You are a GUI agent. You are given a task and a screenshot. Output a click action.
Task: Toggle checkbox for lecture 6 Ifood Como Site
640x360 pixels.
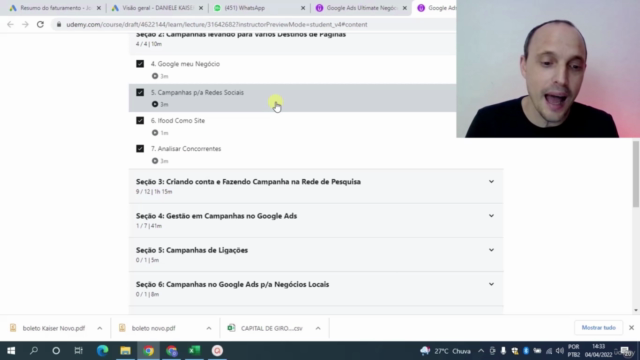[x=140, y=120]
